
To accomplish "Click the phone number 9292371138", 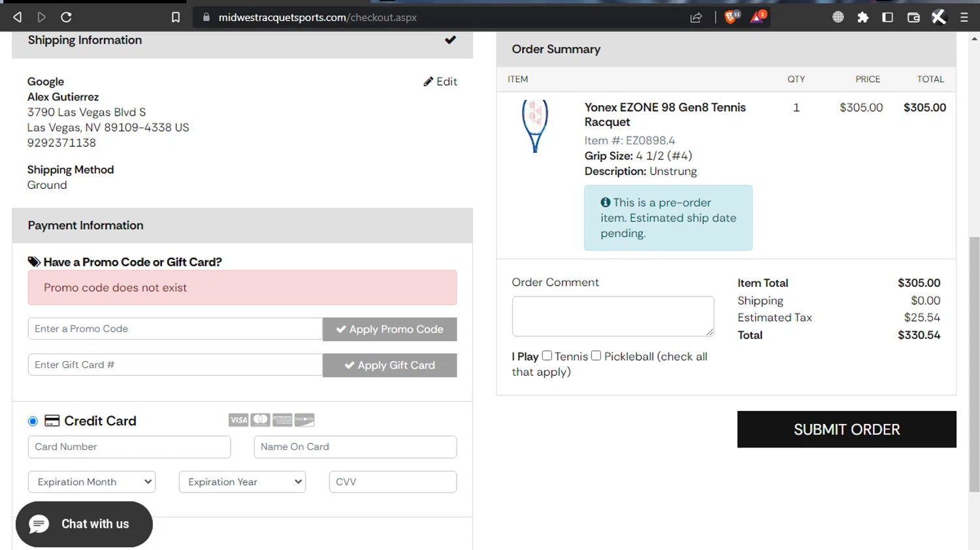I will pyautogui.click(x=61, y=142).
